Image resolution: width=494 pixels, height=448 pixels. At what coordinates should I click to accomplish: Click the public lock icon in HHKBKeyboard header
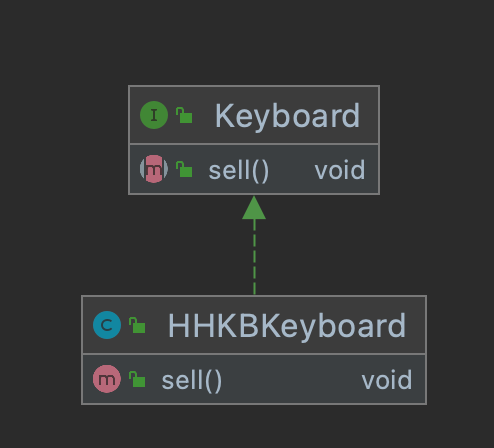[137, 325]
